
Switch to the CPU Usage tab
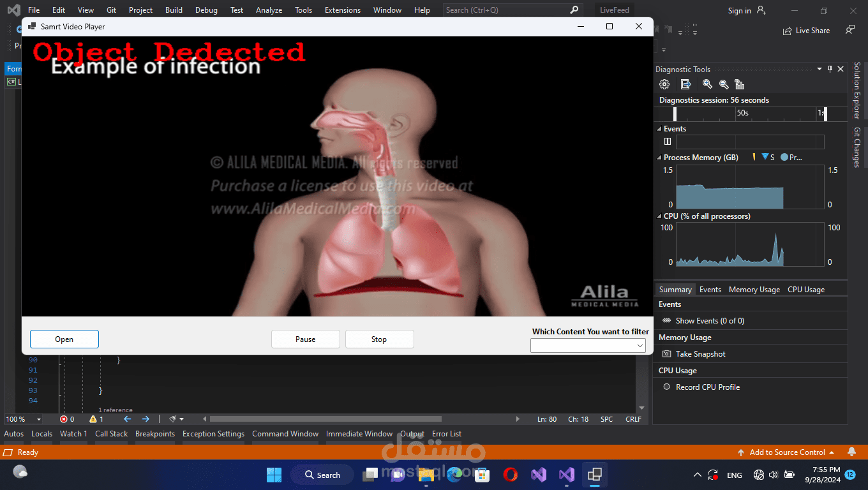[806, 290]
